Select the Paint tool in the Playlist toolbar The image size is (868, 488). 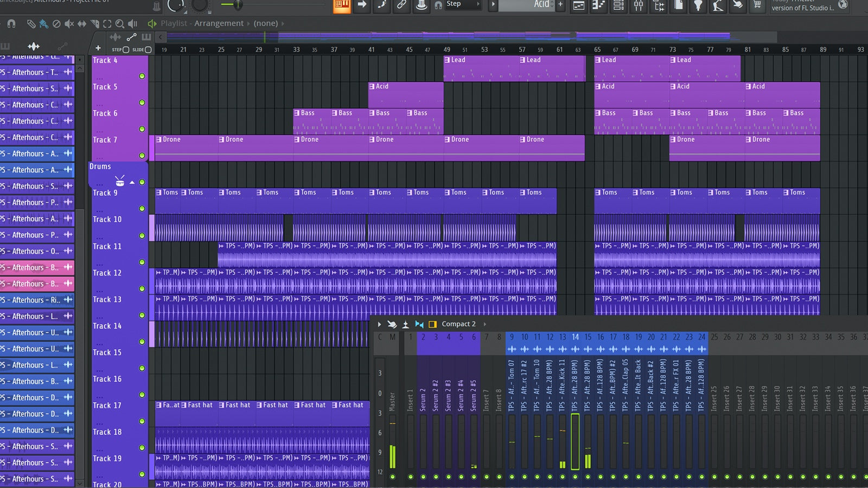[x=44, y=24]
